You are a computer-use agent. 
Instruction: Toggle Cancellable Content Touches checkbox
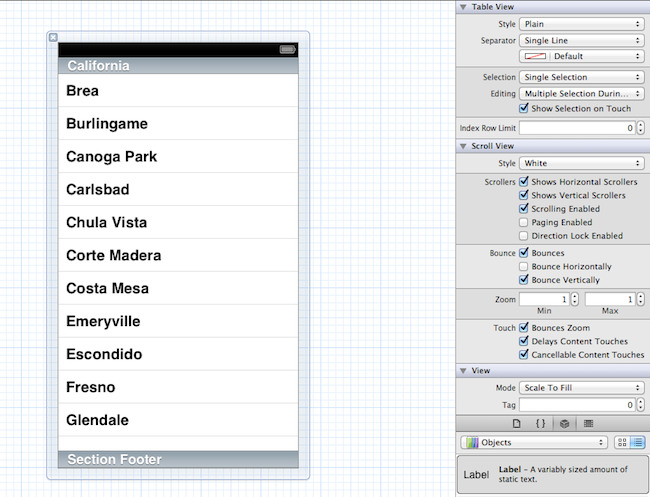524,355
